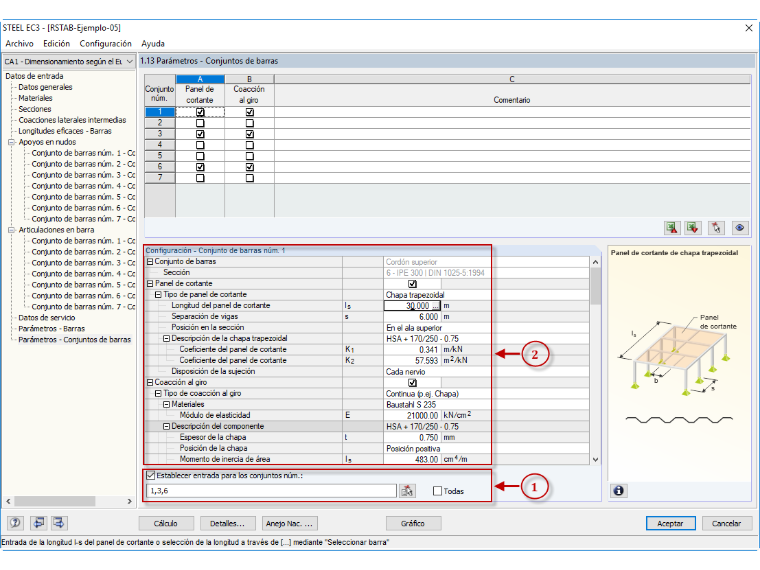The height and width of the screenshot is (570, 760).
Task: Select row 3 header in the sets table
Action: point(160,134)
